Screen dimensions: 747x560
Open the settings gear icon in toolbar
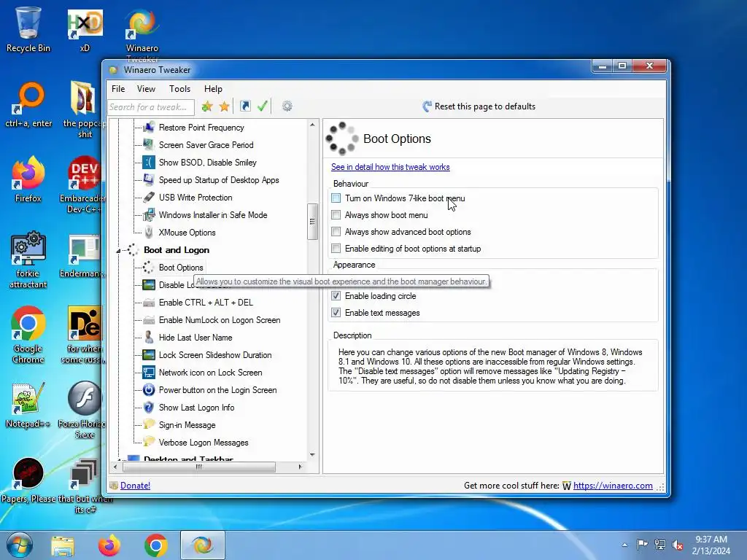click(287, 106)
